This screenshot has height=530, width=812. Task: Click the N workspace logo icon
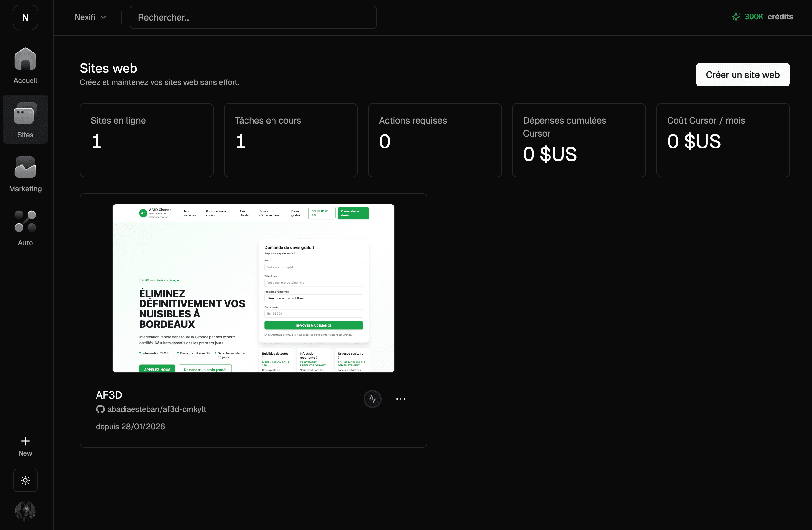(x=25, y=17)
